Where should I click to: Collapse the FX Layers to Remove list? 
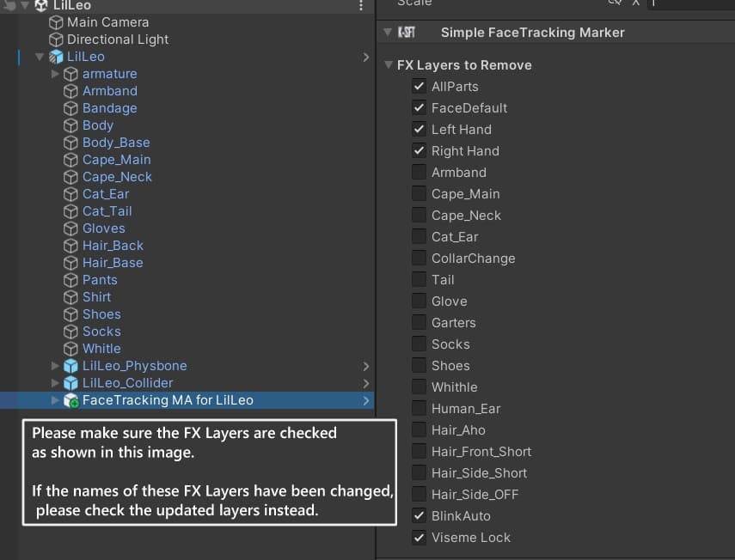click(x=389, y=65)
